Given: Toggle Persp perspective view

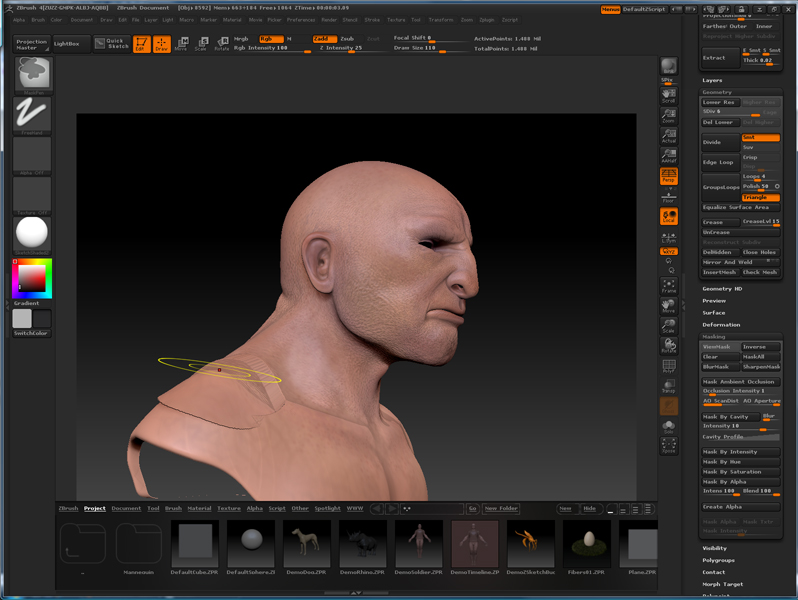Looking at the screenshot, I should point(669,176).
